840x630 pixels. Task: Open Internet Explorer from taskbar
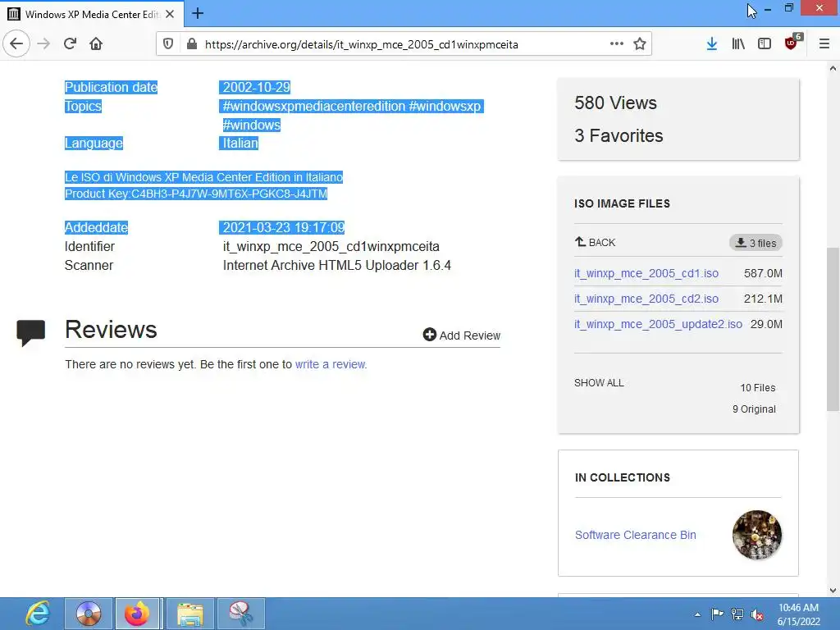pyautogui.click(x=37, y=614)
